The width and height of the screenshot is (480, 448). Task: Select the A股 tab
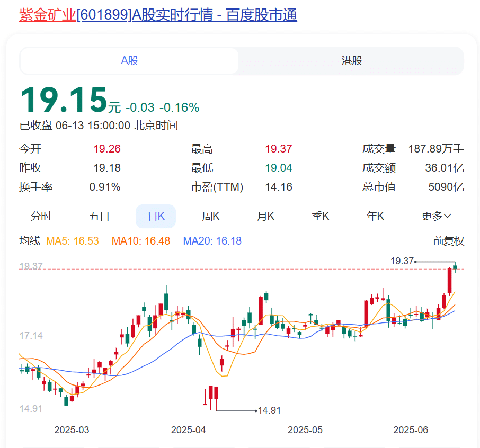pyautogui.click(x=129, y=60)
